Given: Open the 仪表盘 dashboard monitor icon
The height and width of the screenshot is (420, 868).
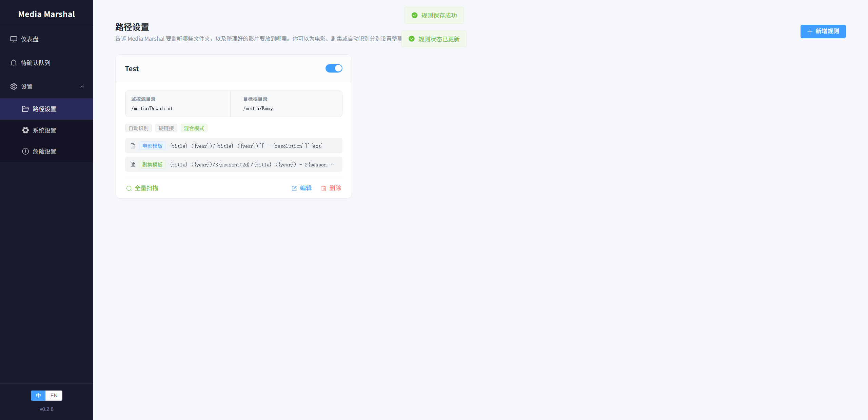Looking at the screenshot, I should [x=14, y=39].
